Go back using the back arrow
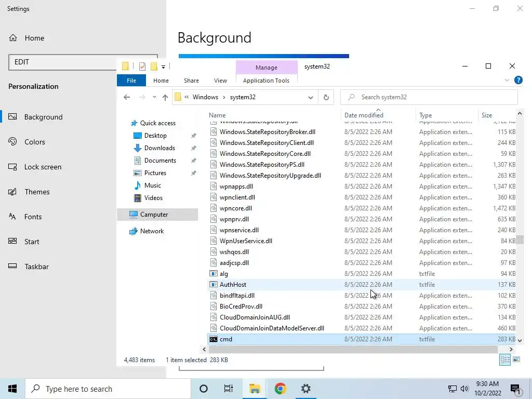The height and width of the screenshot is (399, 532). pos(127,97)
